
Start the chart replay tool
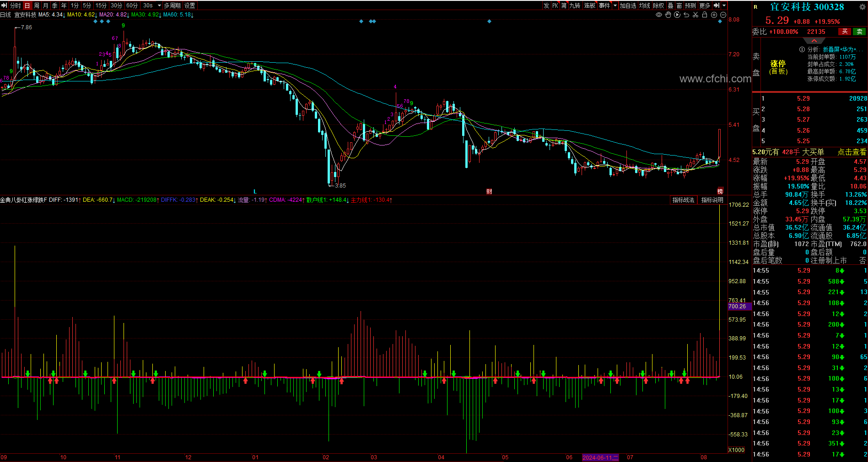pyautogui.click(x=677, y=15)
